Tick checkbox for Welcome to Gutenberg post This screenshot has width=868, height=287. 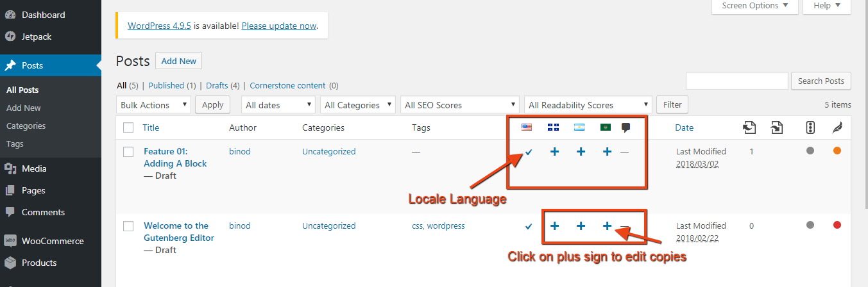(x=128, y=226)
